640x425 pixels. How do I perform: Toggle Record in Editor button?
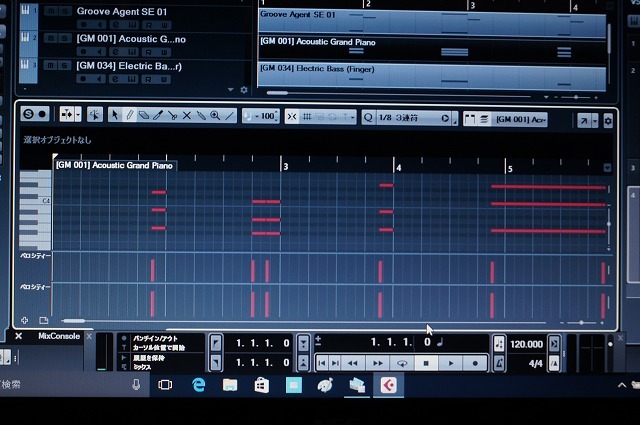42,114
